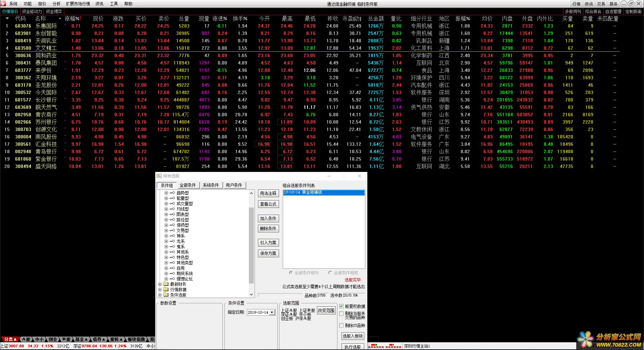Click the red app logo icon at top-left
The height and width of the screenshot is (350, 644).
click(3, 4)
